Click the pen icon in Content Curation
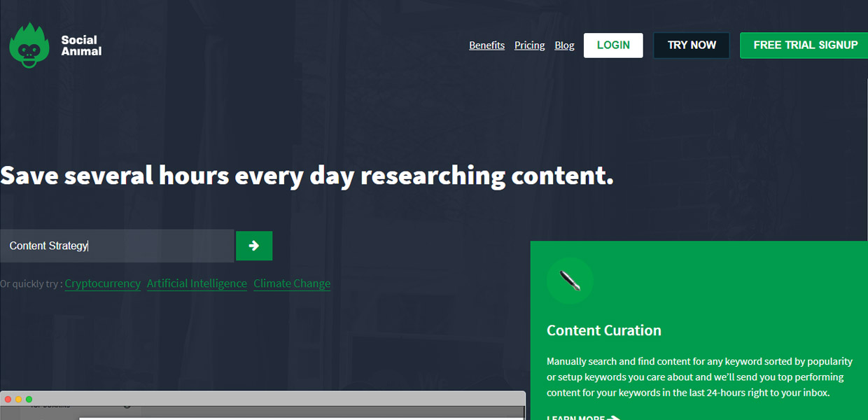This screenshot has width=868, height=420. [570, 281]
